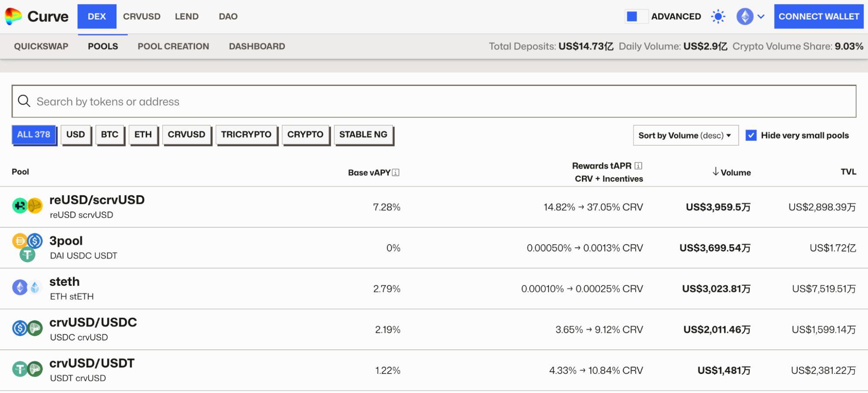Image resolution: width=868 pixels, height=393 pixels.
Task: Expand the network selector chevron
Action: [761, 16]
